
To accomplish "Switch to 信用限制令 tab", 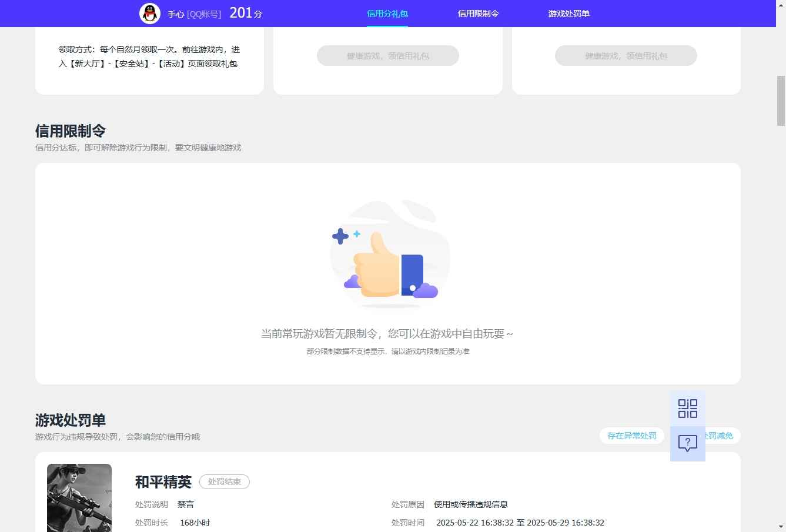I will click(478, 14).
